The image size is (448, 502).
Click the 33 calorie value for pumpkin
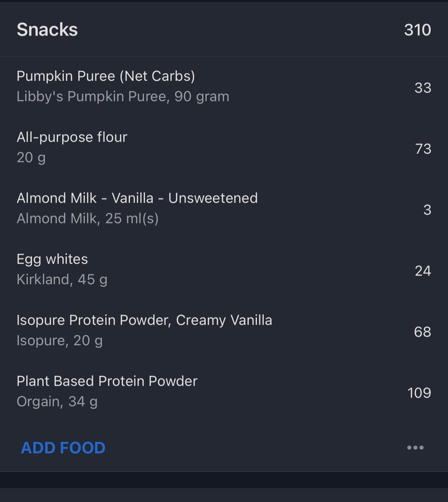(423, 88)
